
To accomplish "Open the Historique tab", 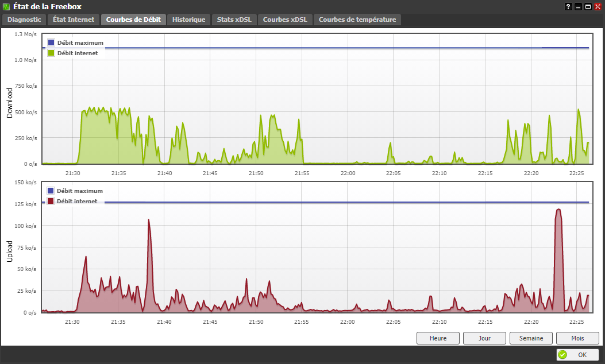I will click(x=188, y=20).
